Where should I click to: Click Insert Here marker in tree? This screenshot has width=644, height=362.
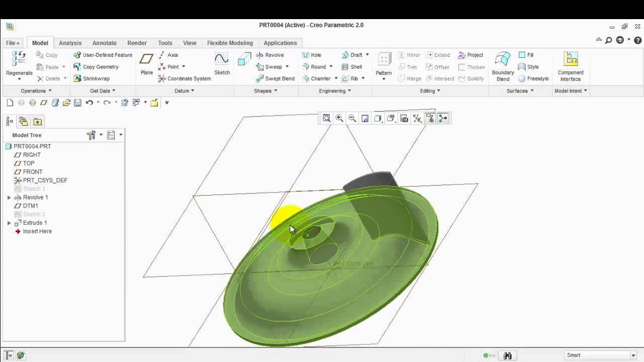pos(37,231)
